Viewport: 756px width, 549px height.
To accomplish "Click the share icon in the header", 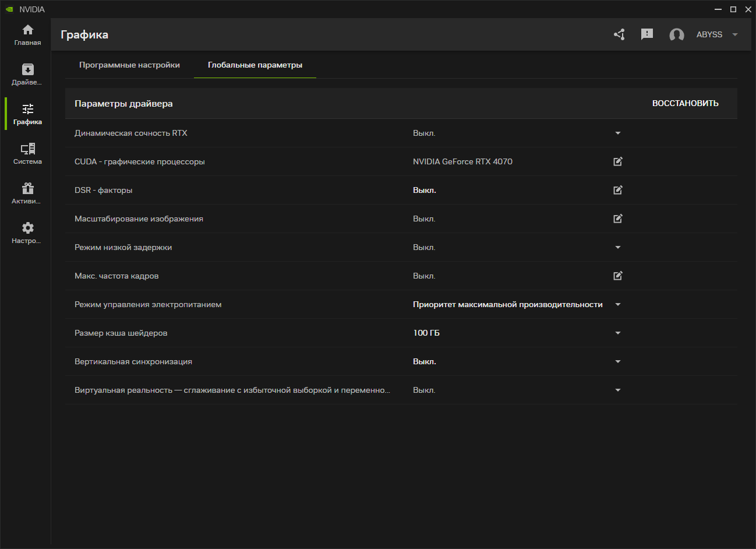I will (x=619, y=34).
